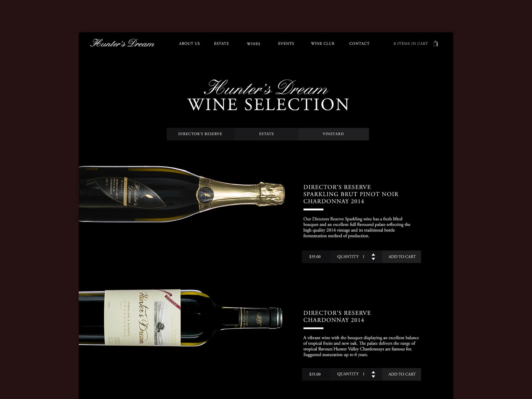Go to the Wines navigation menu

254,44
